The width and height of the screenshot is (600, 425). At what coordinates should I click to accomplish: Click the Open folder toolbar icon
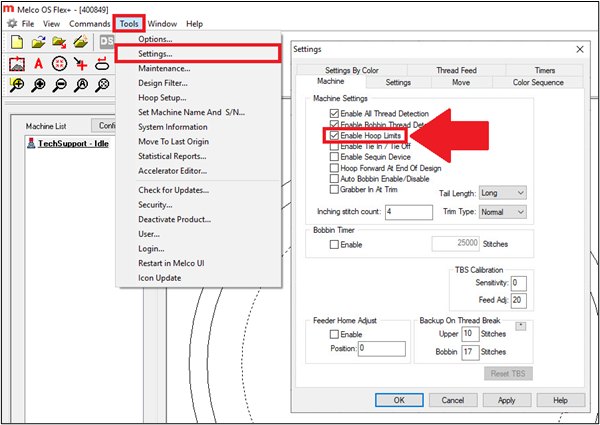tap(38, 42)
